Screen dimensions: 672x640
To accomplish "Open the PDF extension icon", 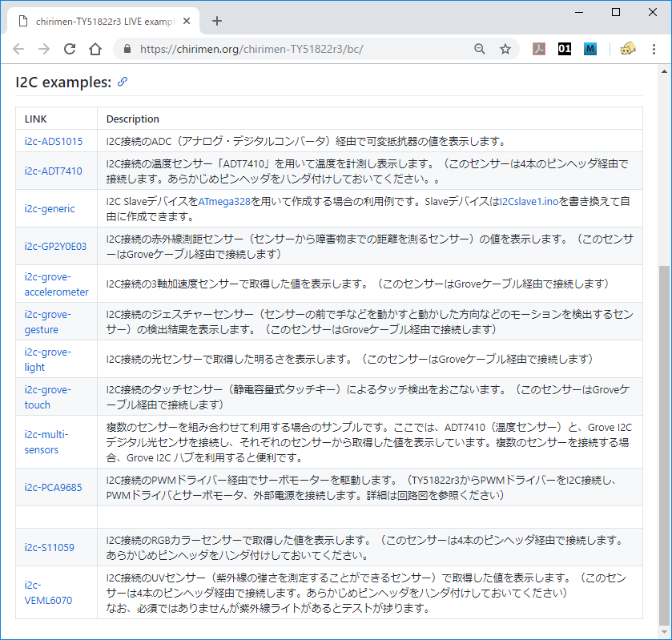I will [540, 49].
